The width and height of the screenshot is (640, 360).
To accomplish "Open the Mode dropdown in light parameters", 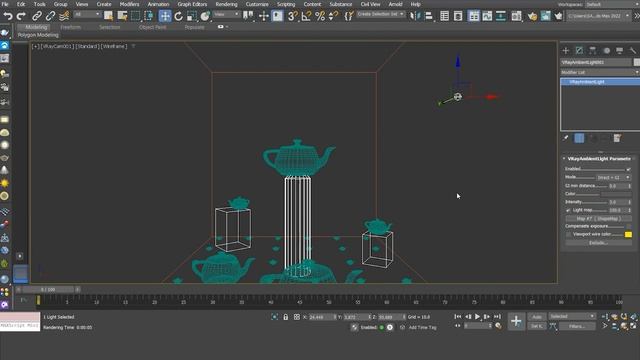I will [613, 178].
